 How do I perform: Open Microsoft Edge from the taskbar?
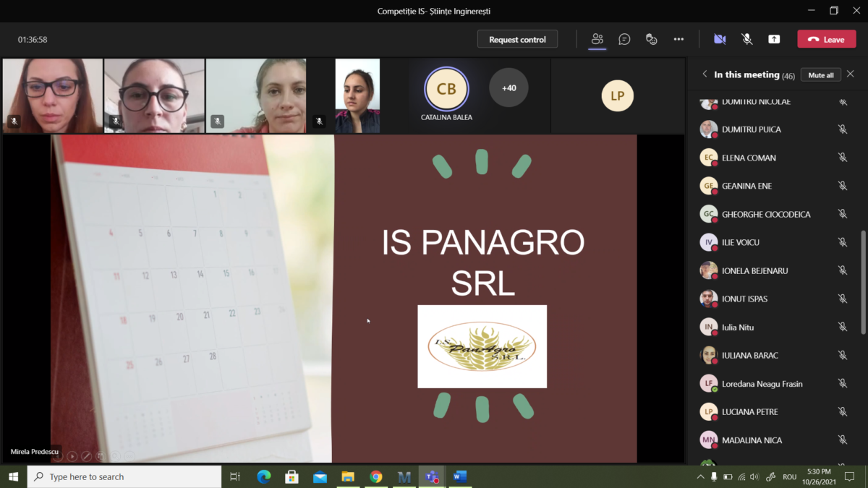pos(263,476)
